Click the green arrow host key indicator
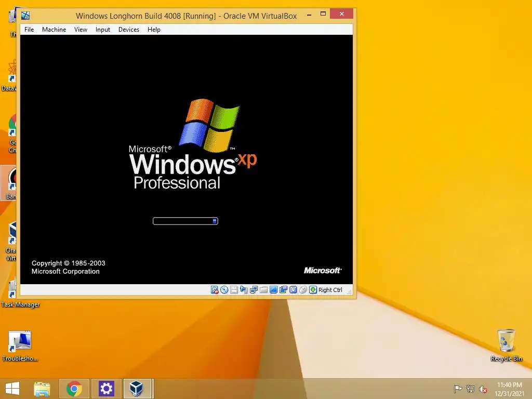This screenshot has width=532, height=399. click(313, 290)
